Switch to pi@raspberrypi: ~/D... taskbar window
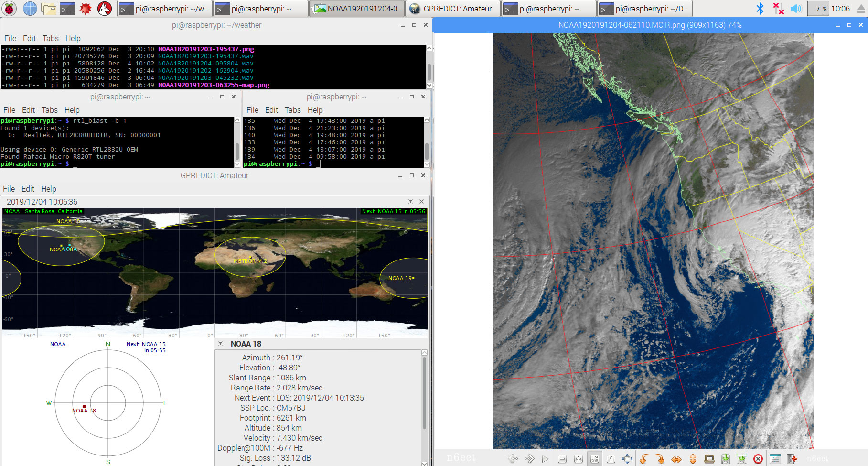 (645, 9)
